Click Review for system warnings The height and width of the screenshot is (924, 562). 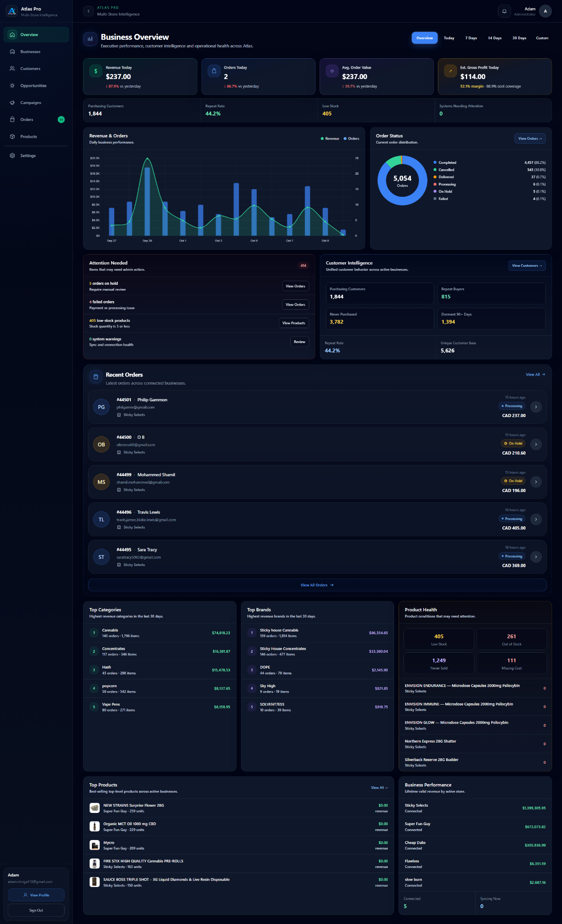coord(300,342)
